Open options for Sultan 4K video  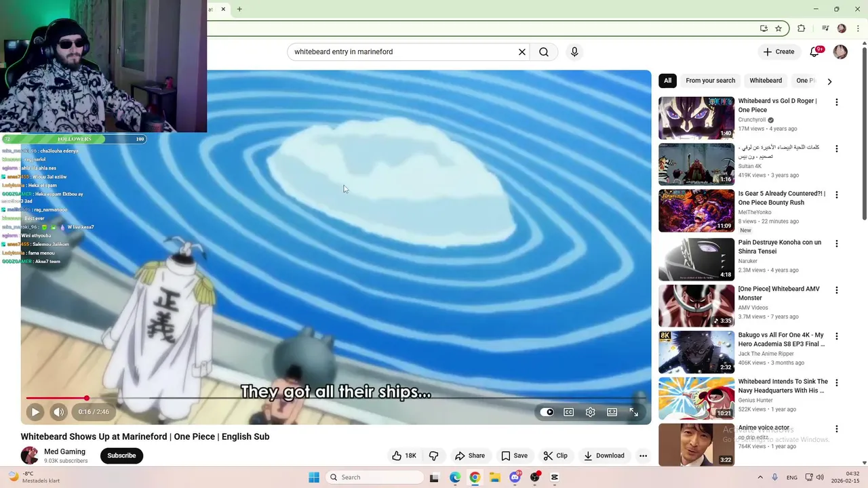pyautogui.click(x=837, y=148)
